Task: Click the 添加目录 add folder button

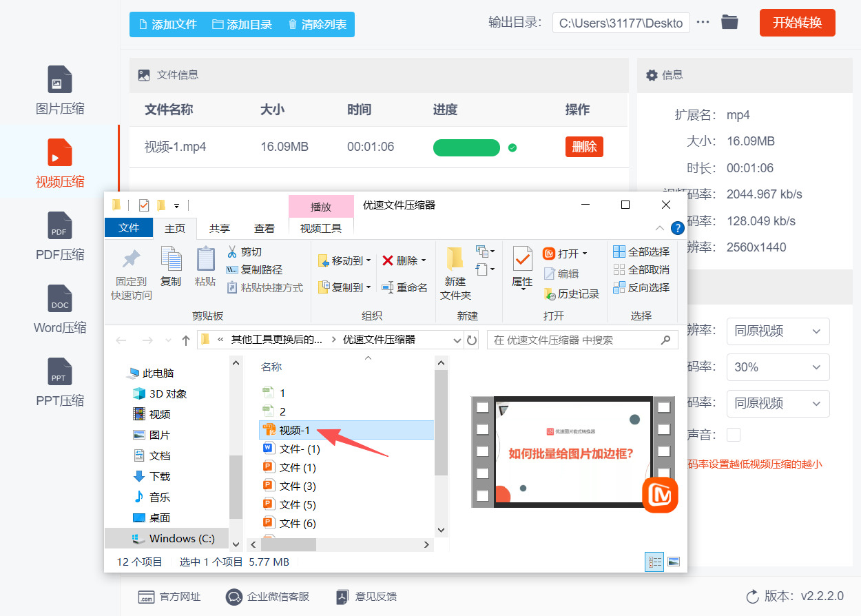Action: pyautogui.click(x=242, y=24)
